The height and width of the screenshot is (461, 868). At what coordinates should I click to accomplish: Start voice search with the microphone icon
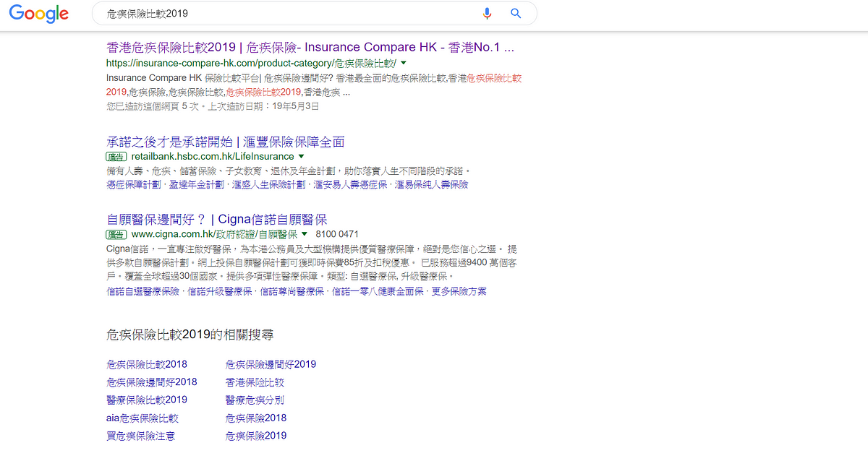click(x=487, y=13)
